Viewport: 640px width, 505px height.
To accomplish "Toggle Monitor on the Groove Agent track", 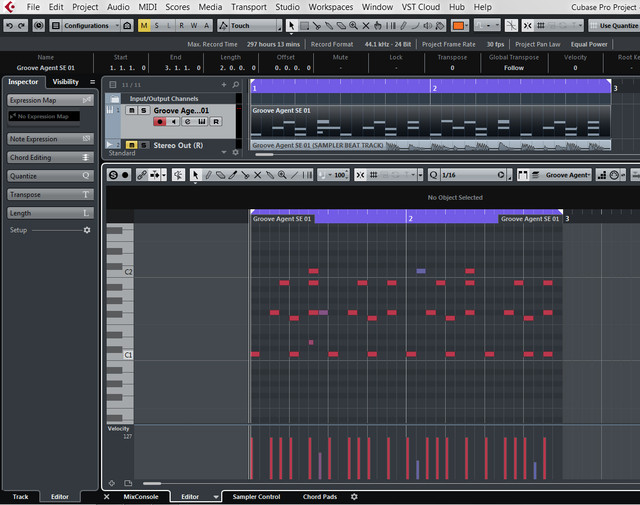I will [x=173, y=122].
